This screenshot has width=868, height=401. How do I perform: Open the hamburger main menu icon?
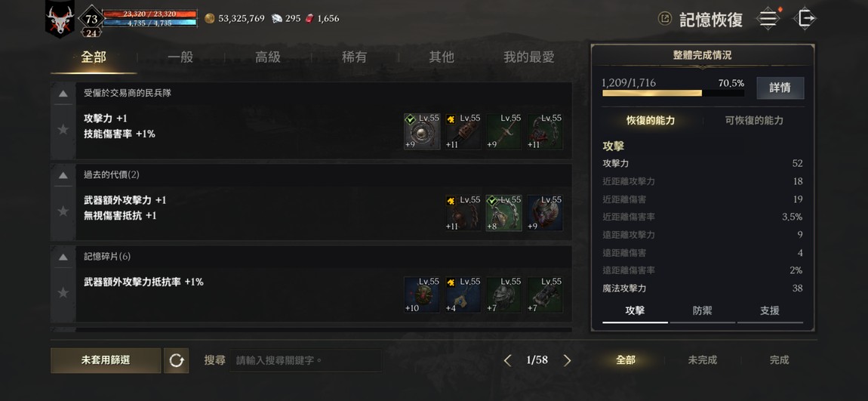tap(768, 18)
